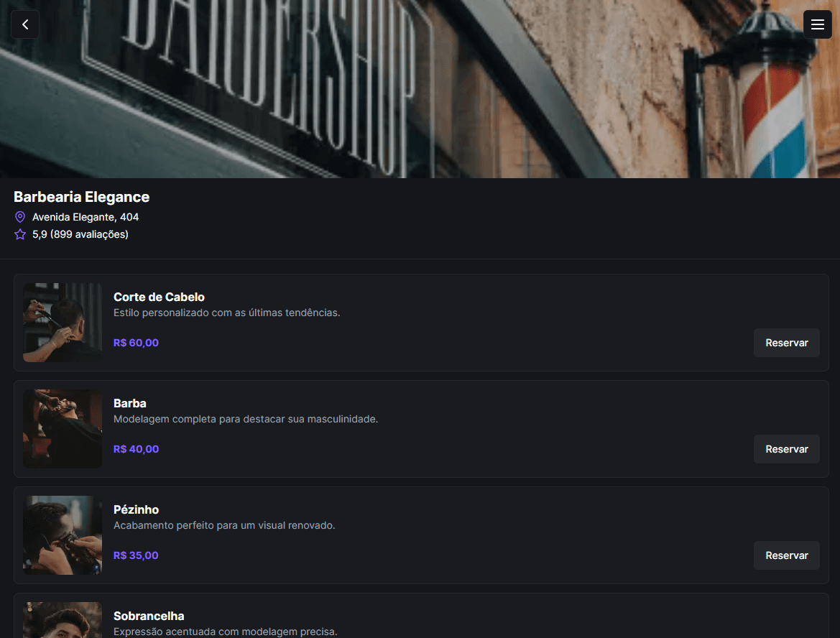Viewport: 840px width, 638px height.
Task: Select the Pézinho service title
Action: coord(136,509)
